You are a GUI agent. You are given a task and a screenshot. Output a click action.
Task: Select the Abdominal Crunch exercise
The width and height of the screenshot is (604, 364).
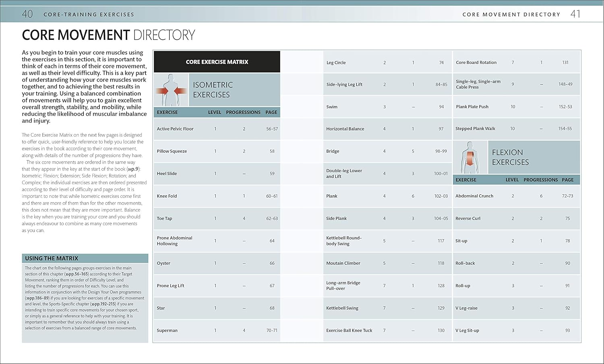point(474,196)
